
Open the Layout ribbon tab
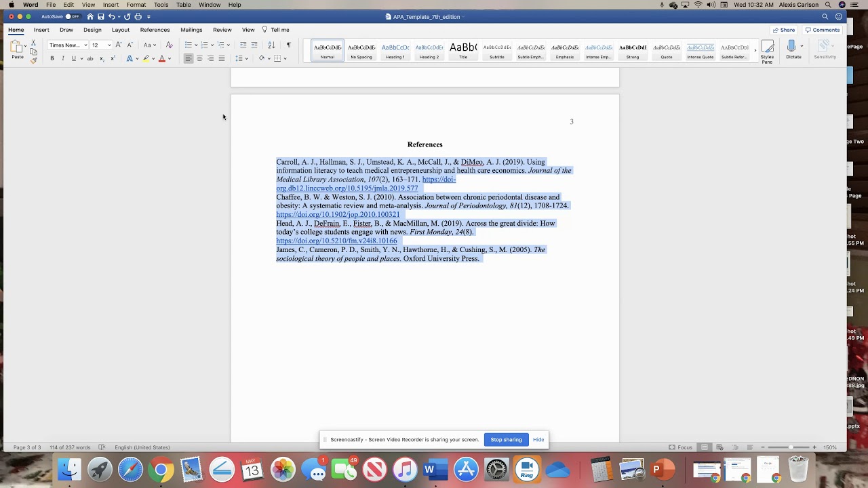[x=121, y=30]
